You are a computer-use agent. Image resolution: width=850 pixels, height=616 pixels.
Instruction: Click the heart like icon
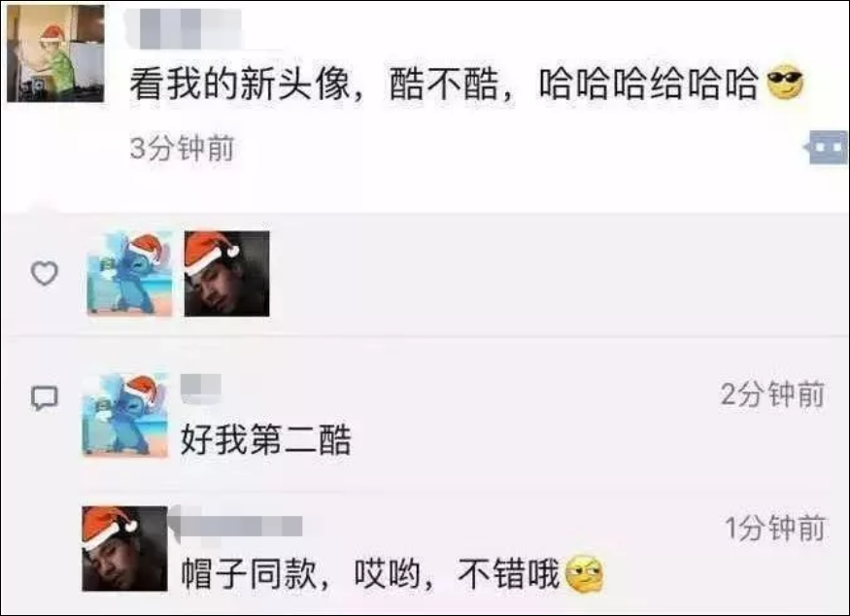[45, 273]
